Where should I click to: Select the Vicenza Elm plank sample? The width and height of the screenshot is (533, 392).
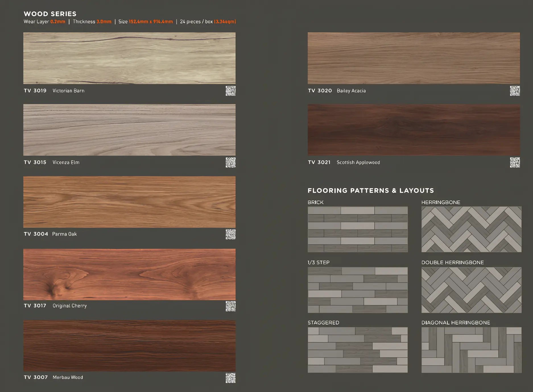point(129,130)
